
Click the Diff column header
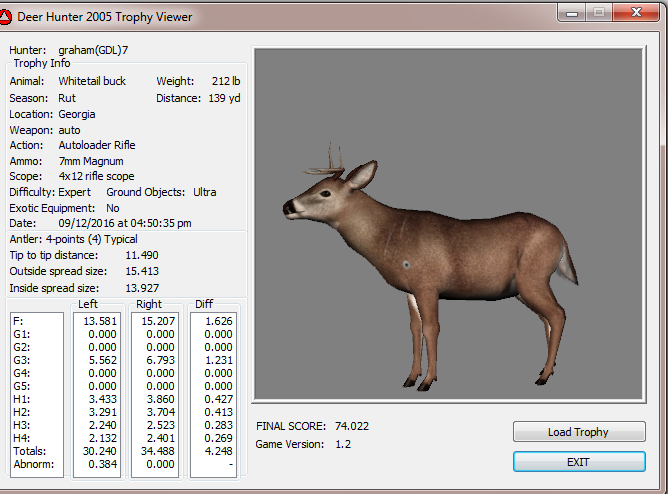tap(204, 304)
